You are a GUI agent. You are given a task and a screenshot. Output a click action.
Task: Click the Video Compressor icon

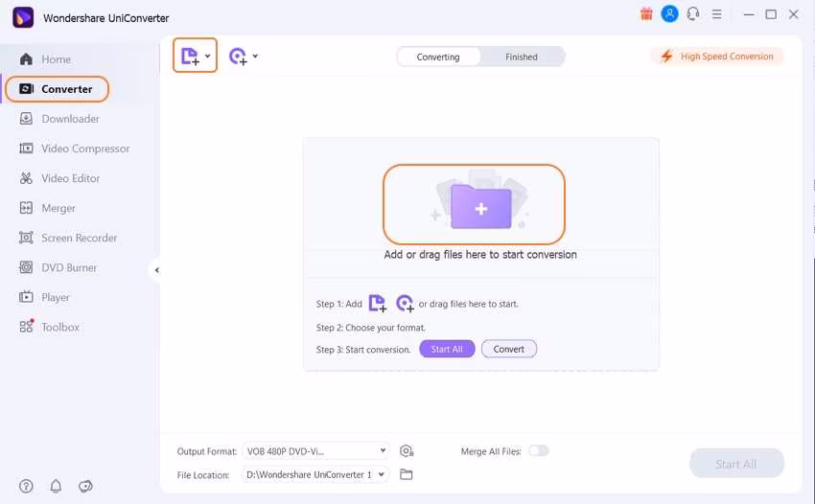26,149
